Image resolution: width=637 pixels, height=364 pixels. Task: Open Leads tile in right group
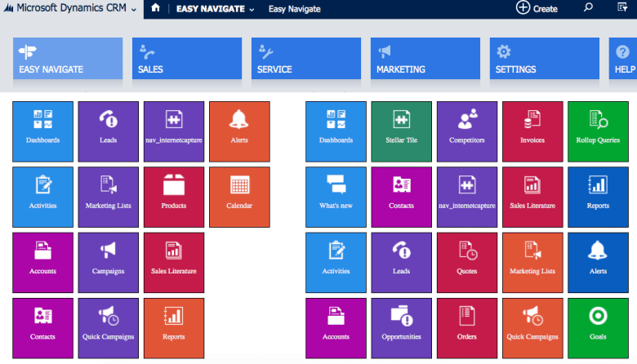click(x=401, y=263)
